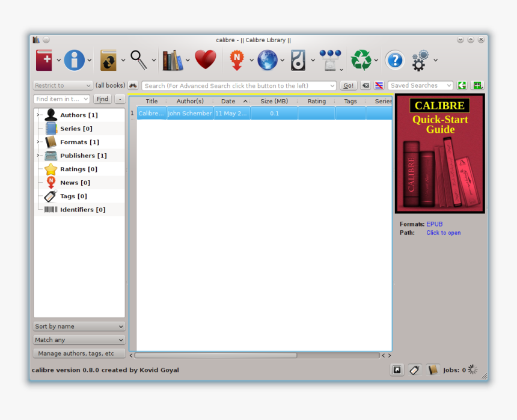The image size is (517, 420).
Task: Click the Advanced search binoculars icon
Action: tap(133, 86)
